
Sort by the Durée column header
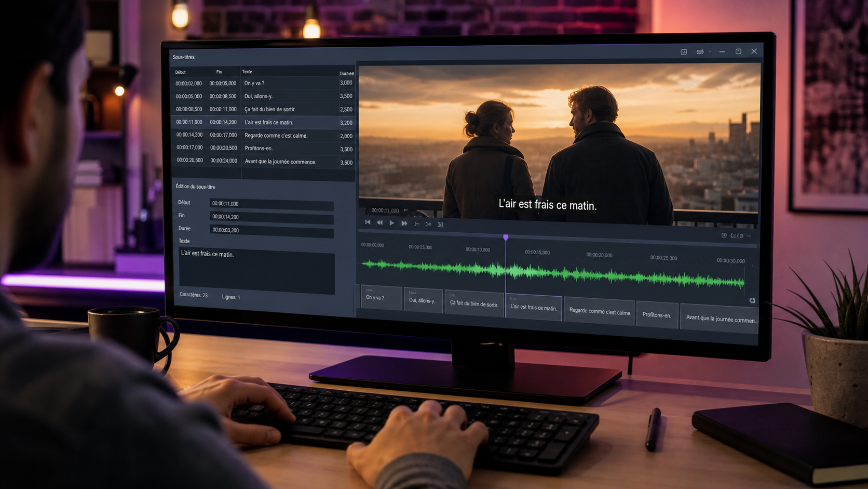(347, 73)
